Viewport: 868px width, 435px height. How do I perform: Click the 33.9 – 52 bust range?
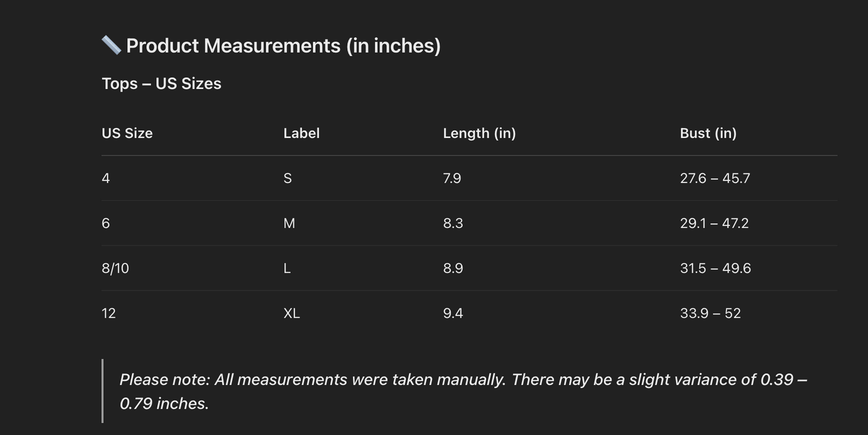click(711, 314)
